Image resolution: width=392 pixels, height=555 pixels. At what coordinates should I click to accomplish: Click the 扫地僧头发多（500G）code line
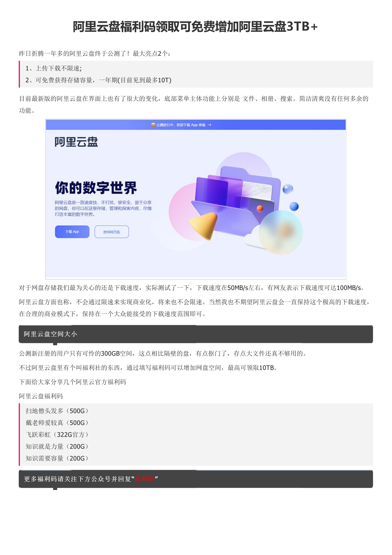[x=57, y=411]
